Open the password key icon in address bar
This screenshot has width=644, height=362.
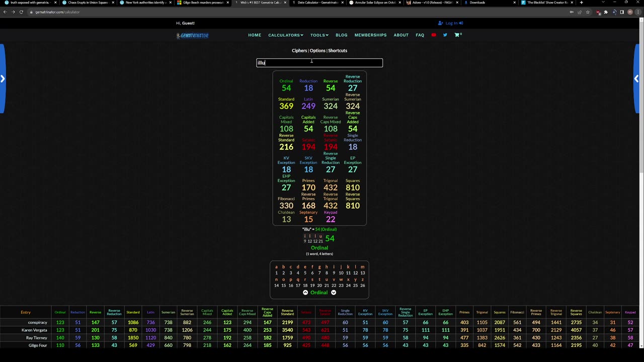[x=572, y=12]
